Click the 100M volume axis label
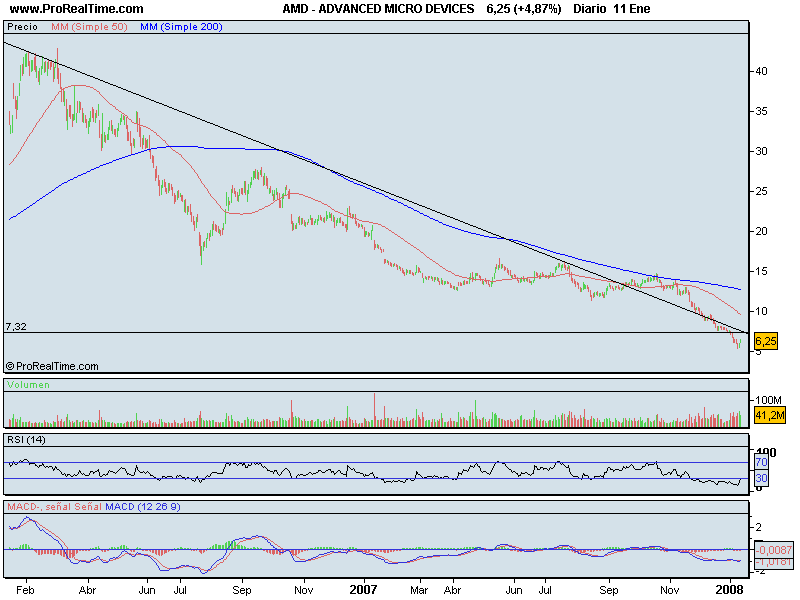This screenshot has width=800, height=600. pyautogui.click(x=768, y=400)
